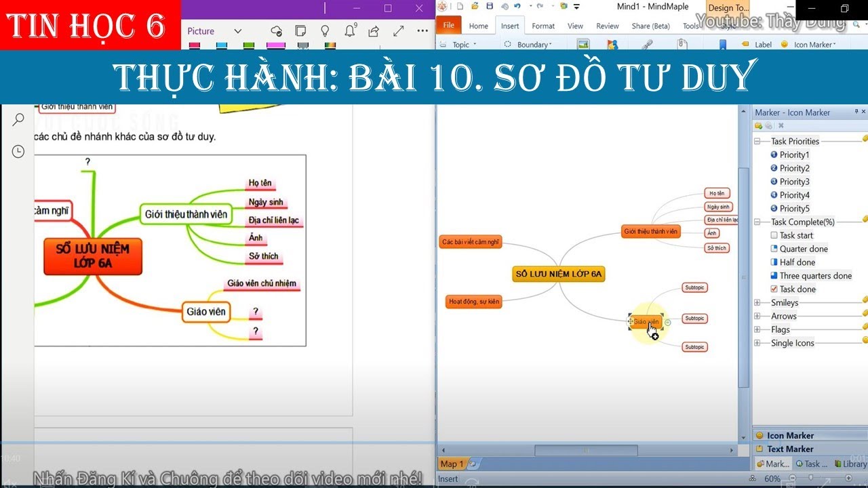
Task: Open the Boundary dropdown in ribbon
Action: click(529, 45)
